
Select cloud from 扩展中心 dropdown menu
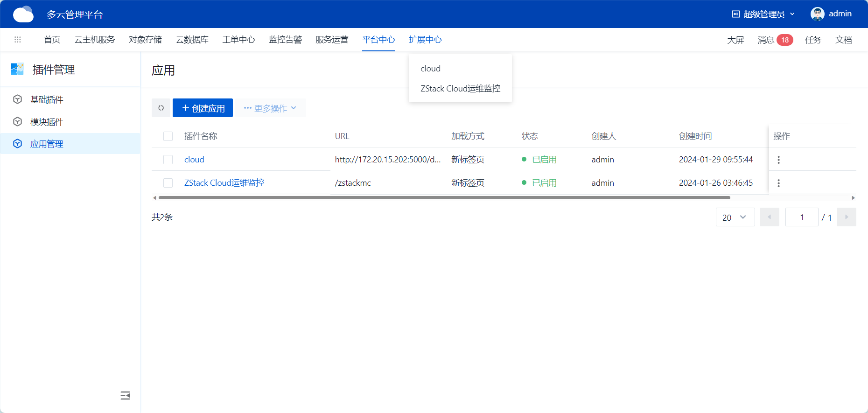430,69
